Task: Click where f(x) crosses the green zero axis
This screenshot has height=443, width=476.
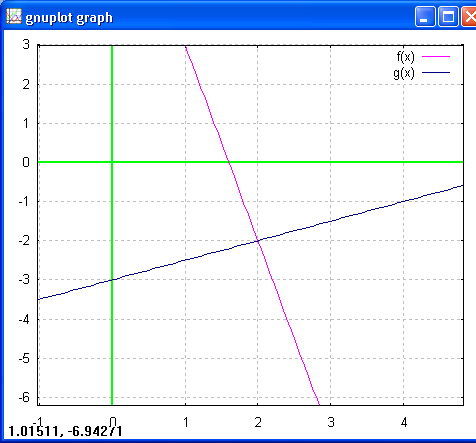Action: [229, 162]
